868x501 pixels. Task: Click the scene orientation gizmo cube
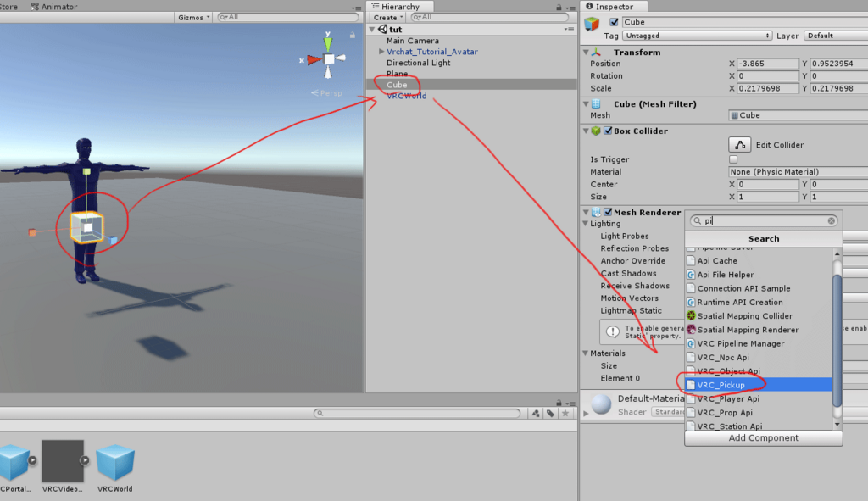[329, 58]
